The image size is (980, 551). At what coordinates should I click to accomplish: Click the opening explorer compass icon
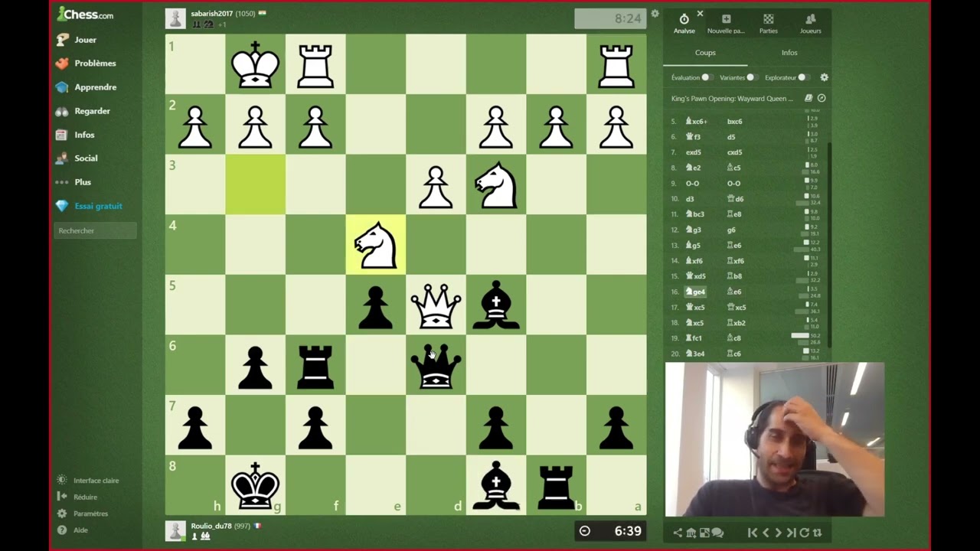pyautogui.click(x=822, y=98)
